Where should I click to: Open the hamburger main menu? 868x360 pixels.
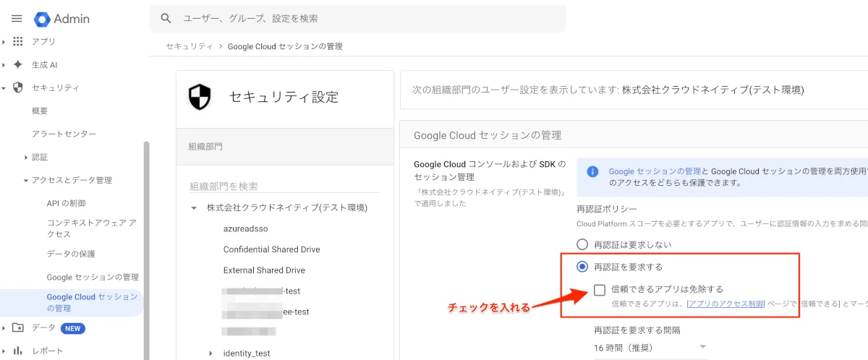point(17,18)
